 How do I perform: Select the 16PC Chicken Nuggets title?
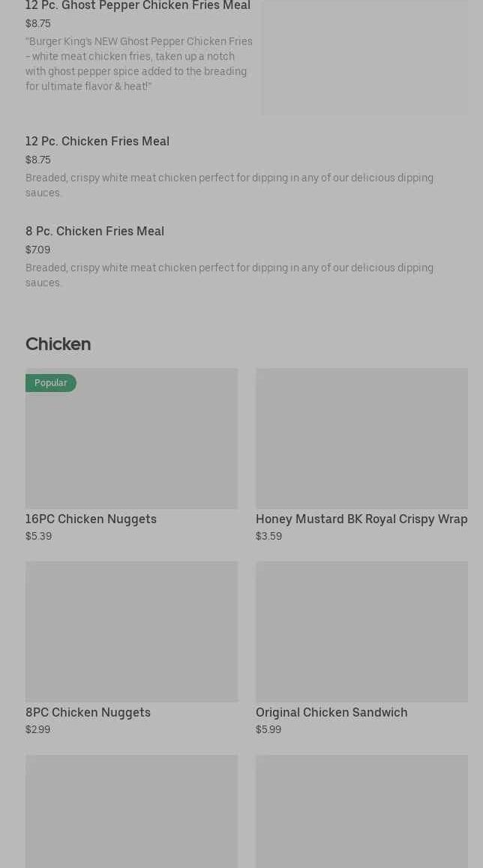tap(91, 519)
